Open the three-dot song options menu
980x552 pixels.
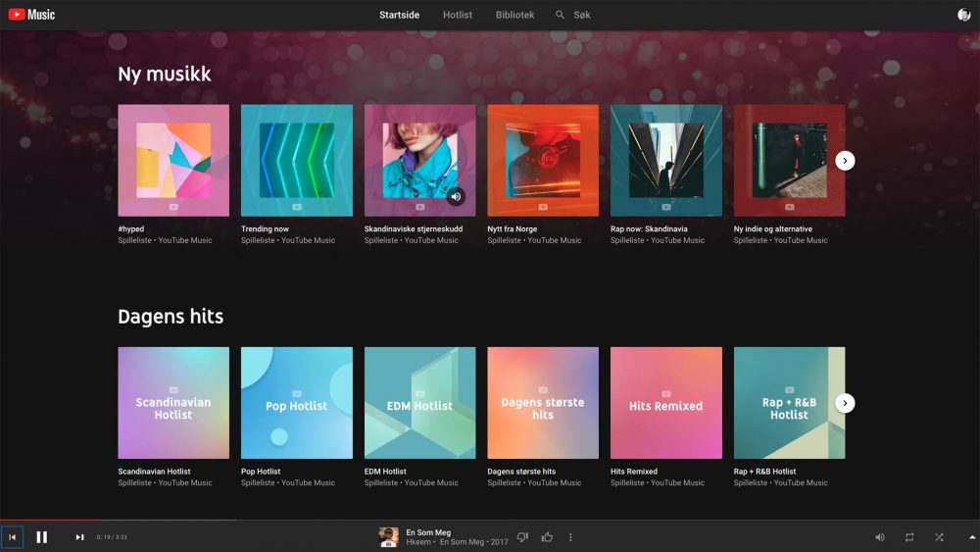(570, 537)
